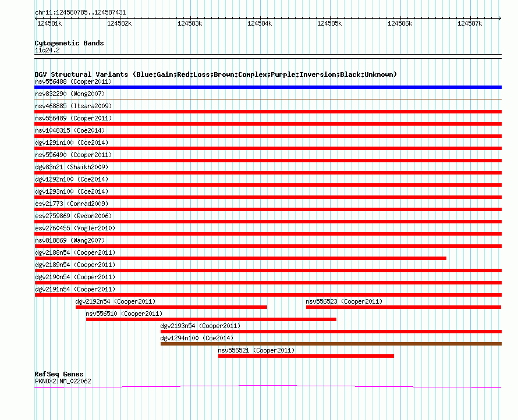
Task: Open the dgv1291n100 (Coe2014) variant
Action: point(72,143)
